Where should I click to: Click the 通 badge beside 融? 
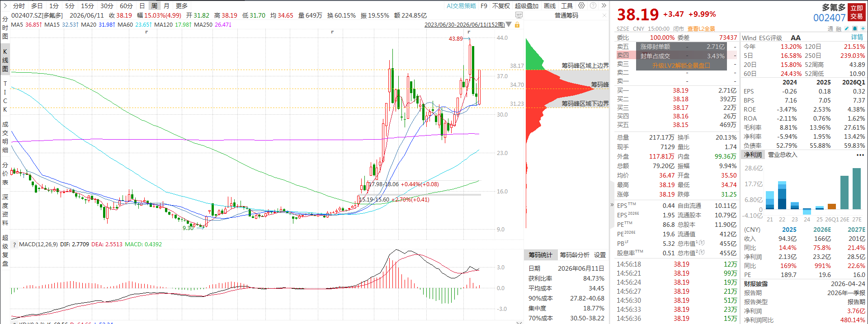[830, 28]
